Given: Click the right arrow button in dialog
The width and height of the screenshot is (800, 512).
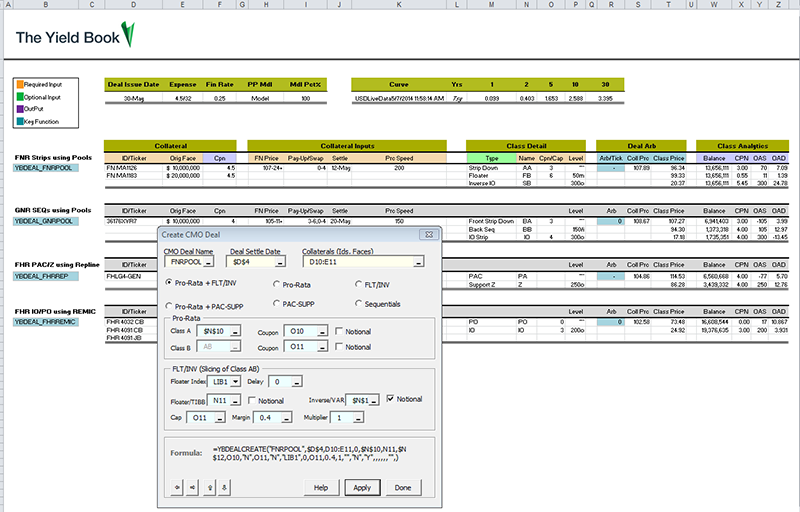Looking at the screenshot, I should 192,487.
